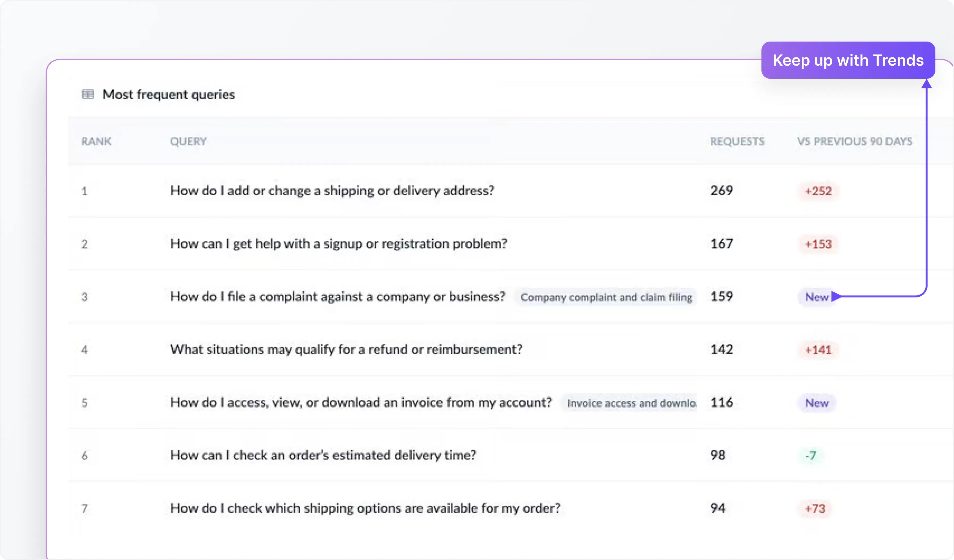Click the +153 trend badge

tap(818, 244)
